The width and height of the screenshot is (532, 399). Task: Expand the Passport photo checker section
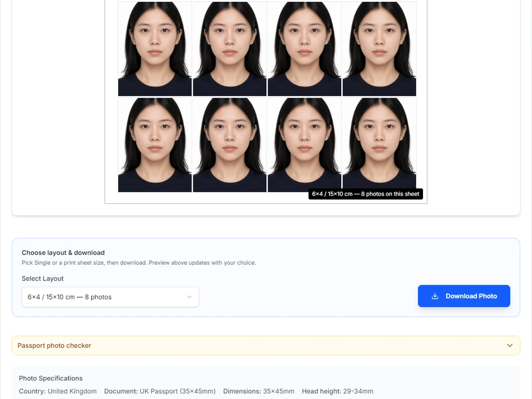click(x=266, y=345)
